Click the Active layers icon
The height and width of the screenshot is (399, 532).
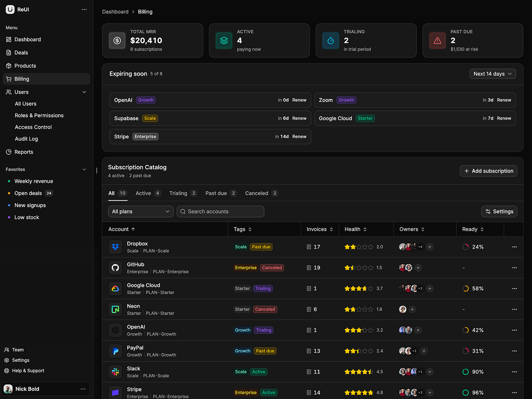point(224,40)
